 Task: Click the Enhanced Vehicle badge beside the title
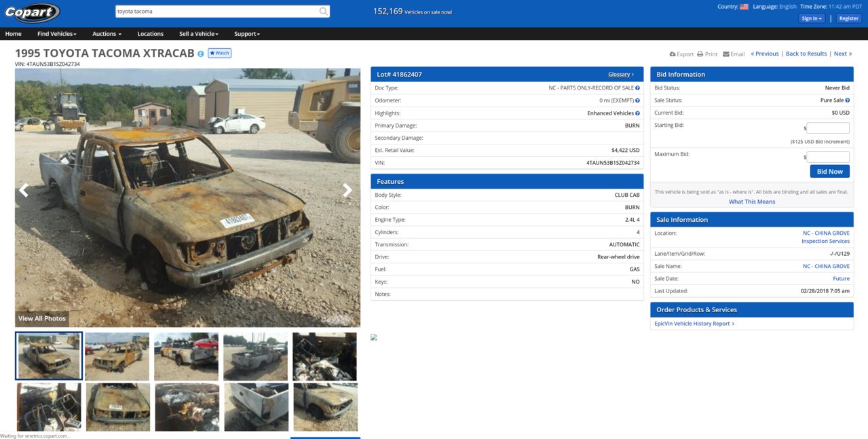(201, 53)
